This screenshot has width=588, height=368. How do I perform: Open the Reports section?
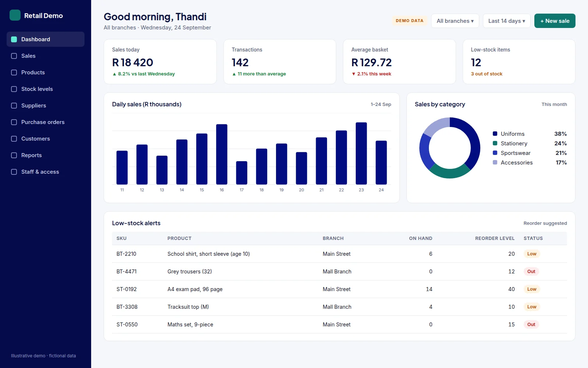[x=46, y=155]
